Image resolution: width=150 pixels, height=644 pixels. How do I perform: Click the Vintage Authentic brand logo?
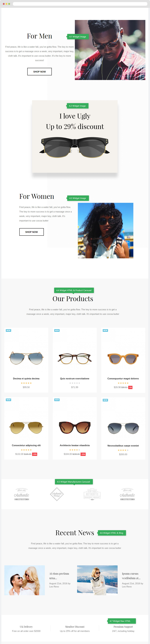(x=92, y=494)
